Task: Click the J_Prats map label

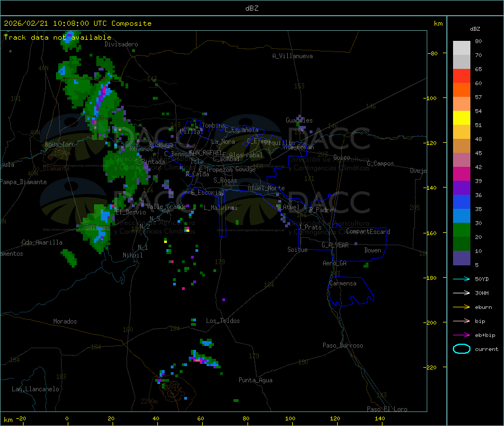Action: pyautogui.click(x=310, y=227)
